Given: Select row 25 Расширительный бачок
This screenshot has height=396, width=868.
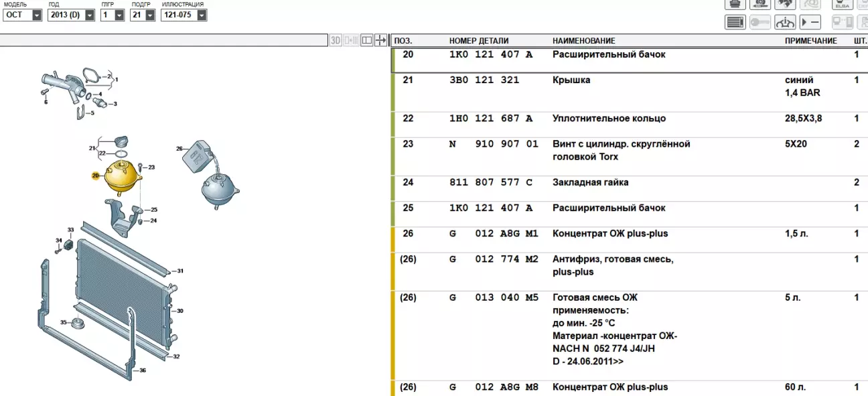Looking at the screenshot, I should pos(630,214).
